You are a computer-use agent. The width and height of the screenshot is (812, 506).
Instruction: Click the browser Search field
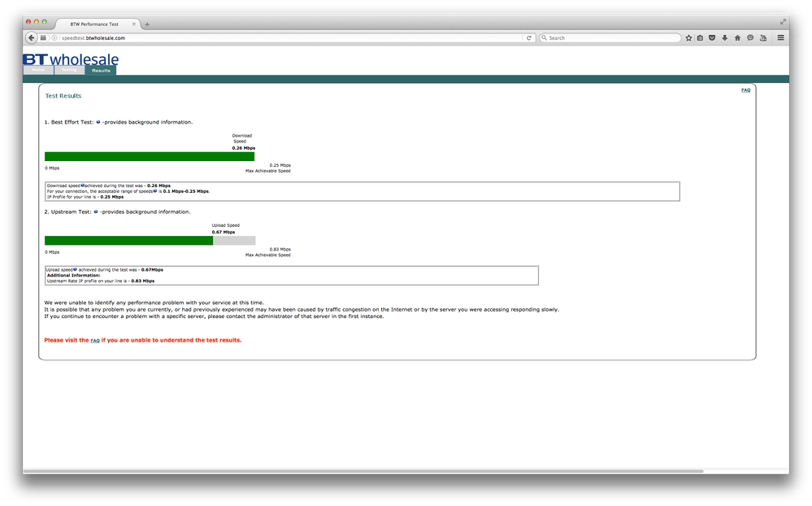[x=610, y=38]
